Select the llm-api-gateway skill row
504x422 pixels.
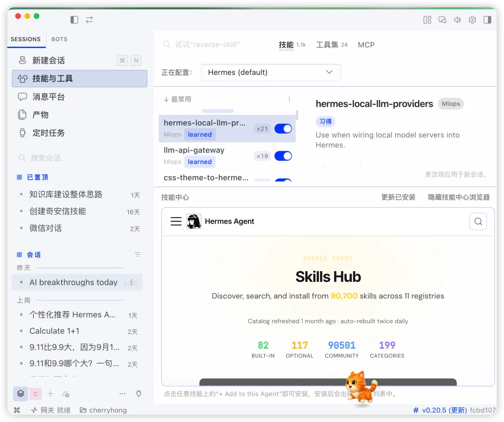coord(227,156)
